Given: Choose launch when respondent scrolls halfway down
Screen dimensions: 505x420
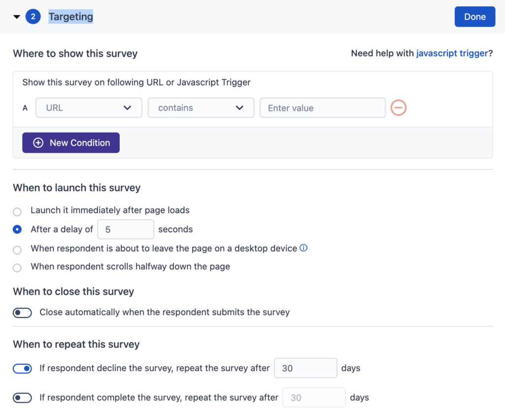Looking at the screenshot, I should click(x=17, y=267).
